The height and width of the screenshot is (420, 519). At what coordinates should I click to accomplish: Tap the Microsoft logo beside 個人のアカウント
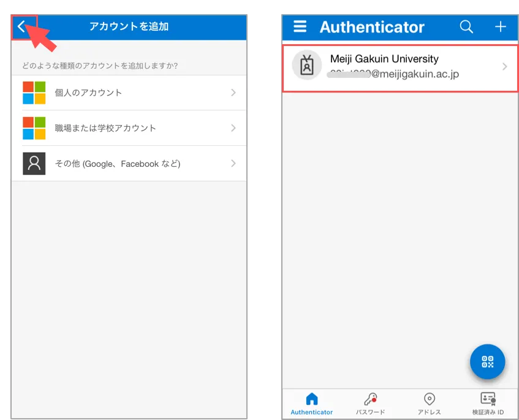[34, 93]
